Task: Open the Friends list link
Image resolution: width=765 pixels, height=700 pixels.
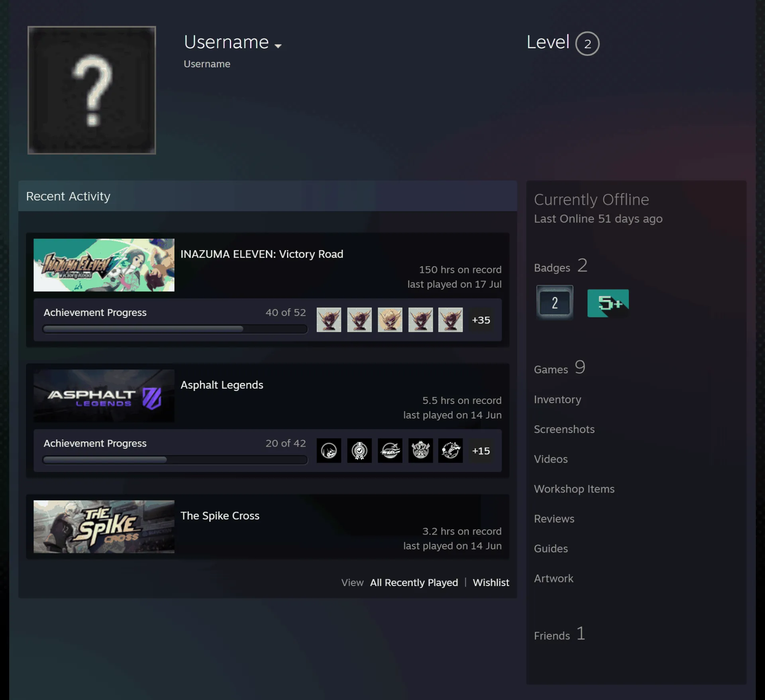Action: (560, 634)
